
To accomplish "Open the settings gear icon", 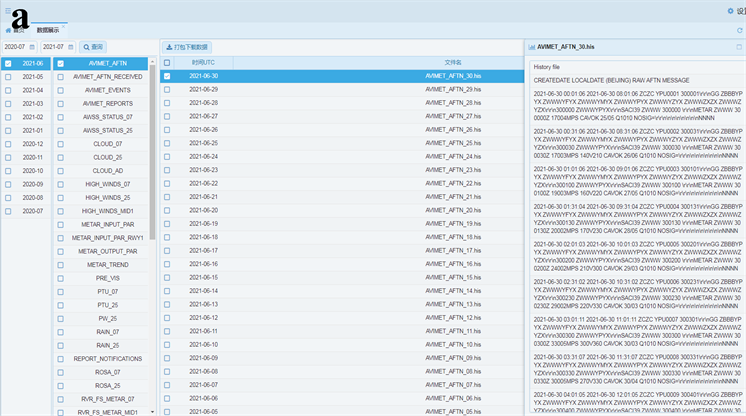I will pos(729,12).
